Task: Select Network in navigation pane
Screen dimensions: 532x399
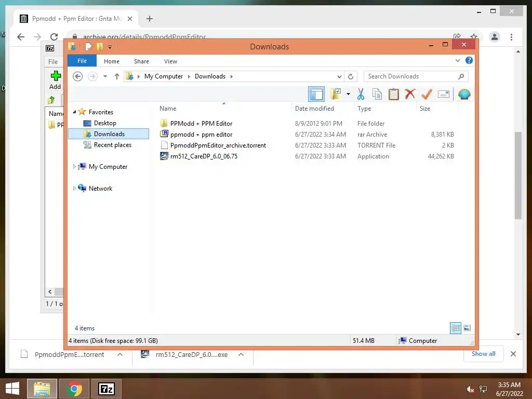Action: tap(100, 188)
